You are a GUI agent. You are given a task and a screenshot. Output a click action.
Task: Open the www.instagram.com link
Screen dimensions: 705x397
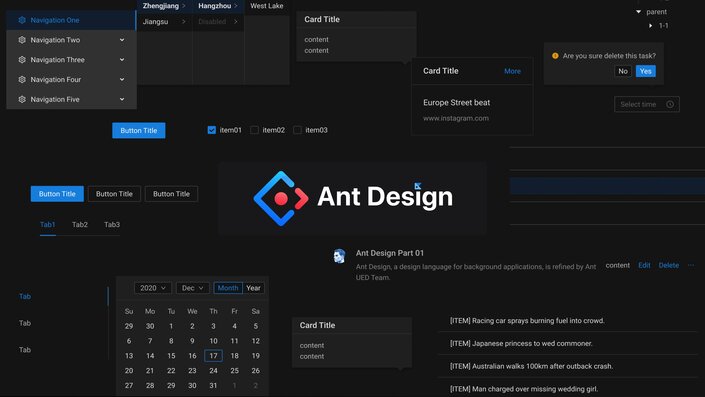tap(455, 118)
